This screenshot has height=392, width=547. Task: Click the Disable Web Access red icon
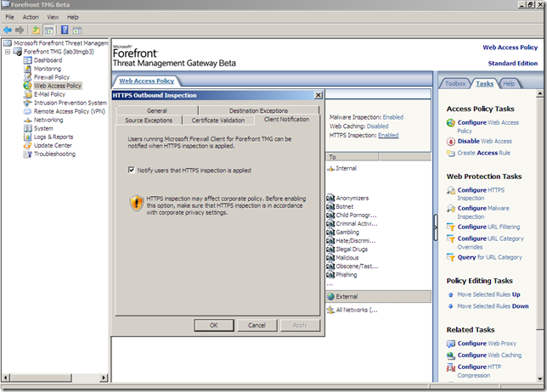click(x=451, y=142)
